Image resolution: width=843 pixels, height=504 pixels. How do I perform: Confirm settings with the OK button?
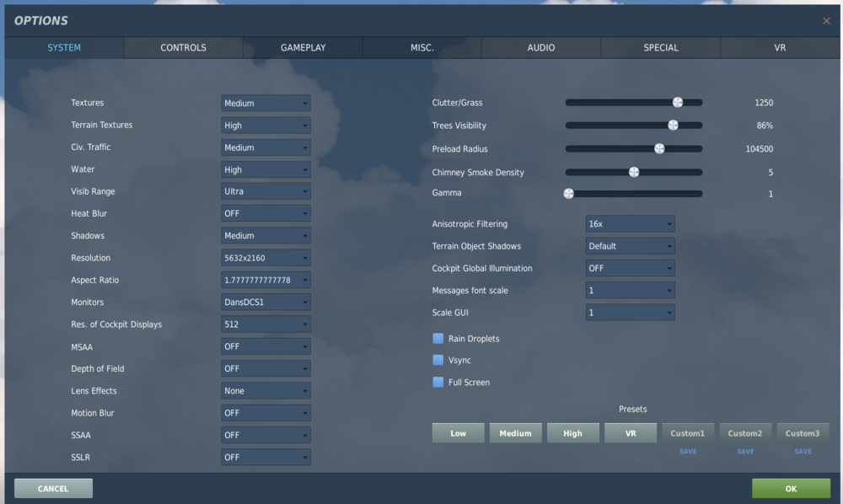point(791,489)
